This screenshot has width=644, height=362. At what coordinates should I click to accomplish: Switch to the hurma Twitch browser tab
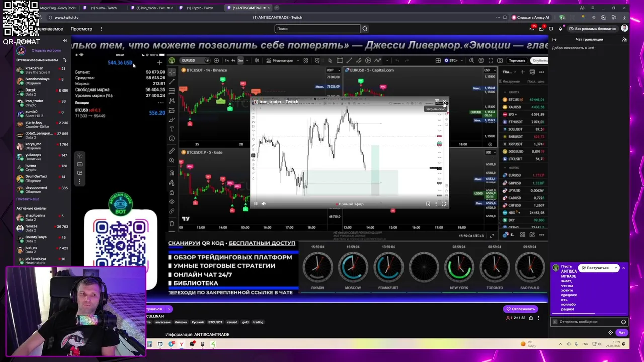(103, 8)
